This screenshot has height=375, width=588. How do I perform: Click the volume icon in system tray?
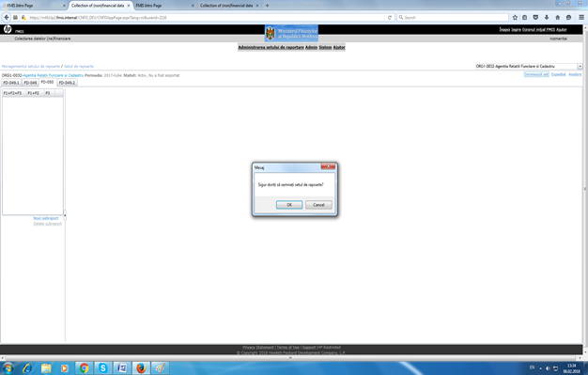click(x=548, y=368)
